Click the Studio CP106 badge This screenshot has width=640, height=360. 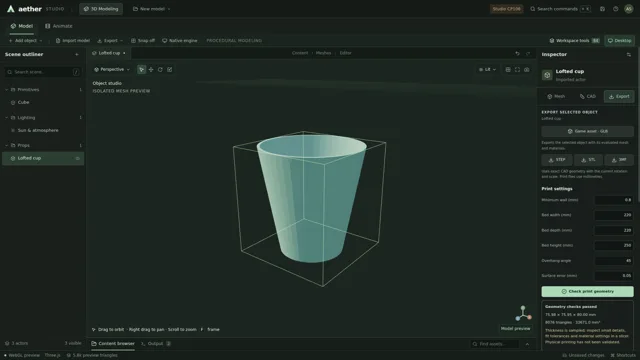(506, 9)
